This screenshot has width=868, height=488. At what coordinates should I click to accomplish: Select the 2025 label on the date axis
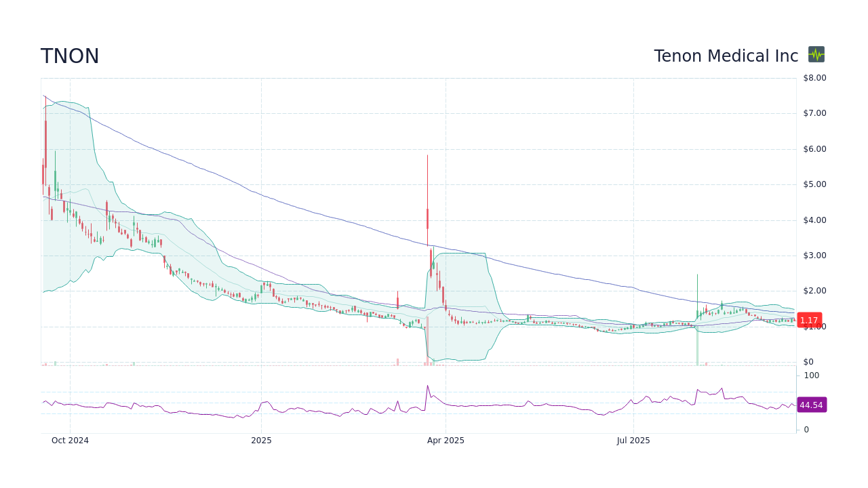coord(262,441)
